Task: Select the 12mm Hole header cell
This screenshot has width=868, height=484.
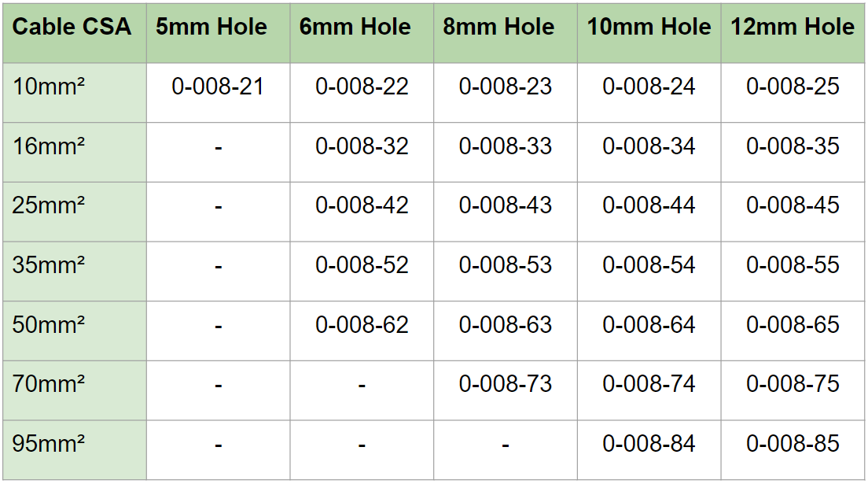Action: coord(793,28)
